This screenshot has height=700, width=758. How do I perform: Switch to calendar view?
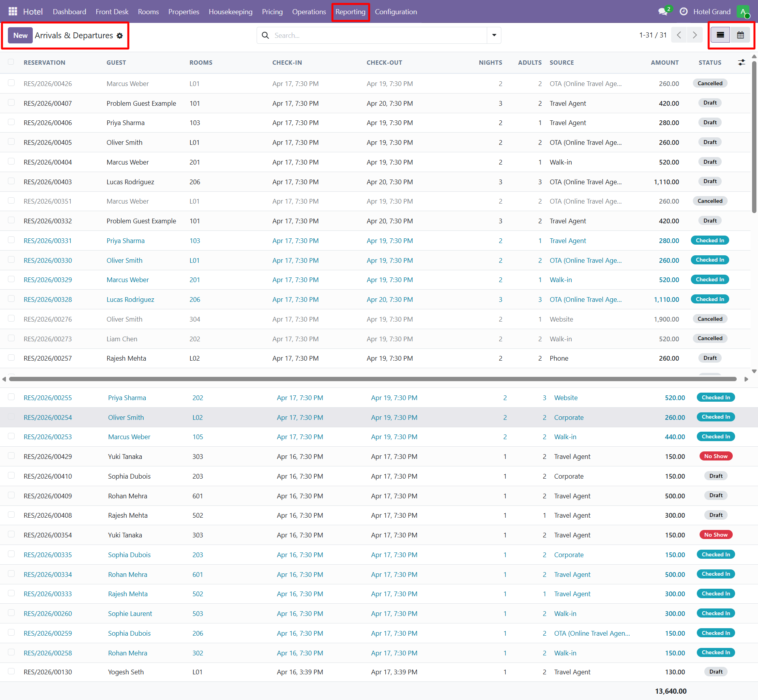point(740,35)
